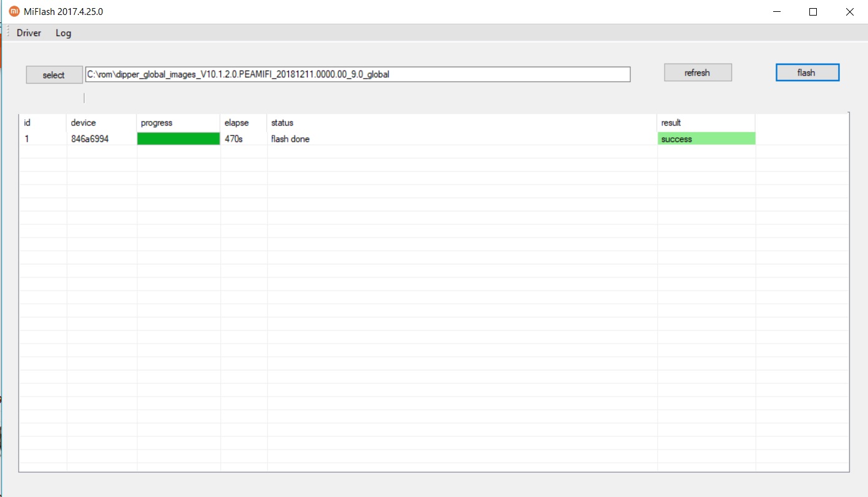
Task: Click the status column header
Action: pos(282,123)
